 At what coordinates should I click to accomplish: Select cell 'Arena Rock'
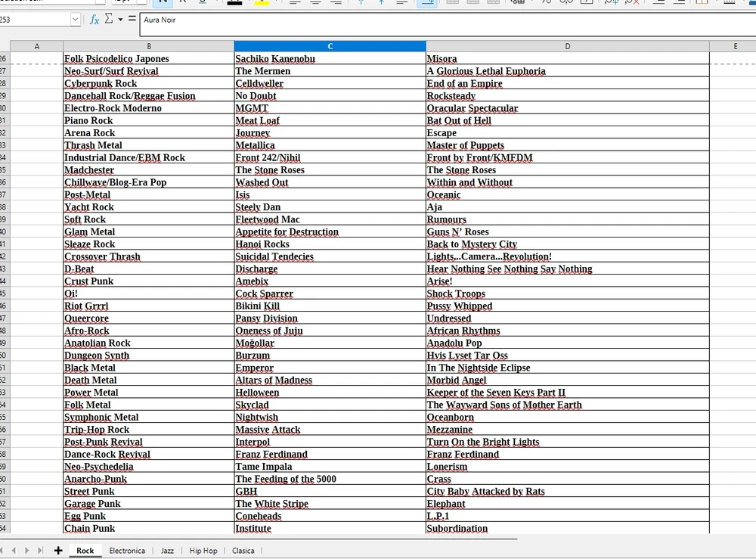click(x=148, y=132)
